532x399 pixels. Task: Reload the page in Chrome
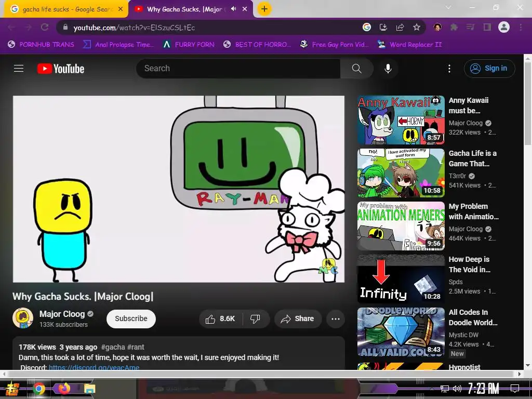click(x=45, y=27)
